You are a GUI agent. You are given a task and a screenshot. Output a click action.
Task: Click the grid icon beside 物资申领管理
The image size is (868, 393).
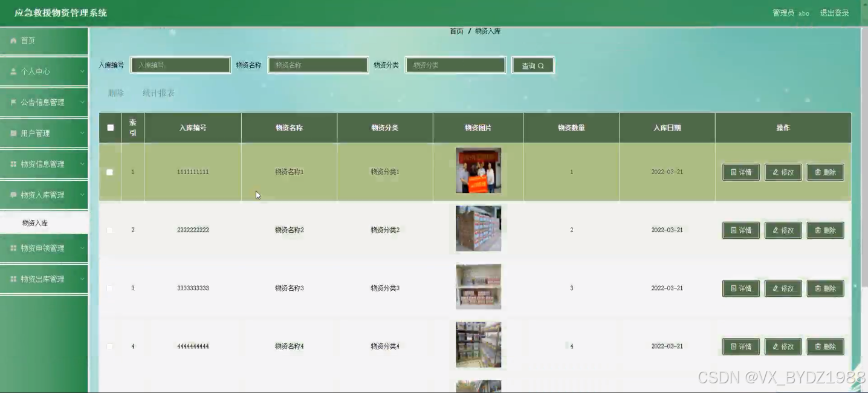pos(13,248)
